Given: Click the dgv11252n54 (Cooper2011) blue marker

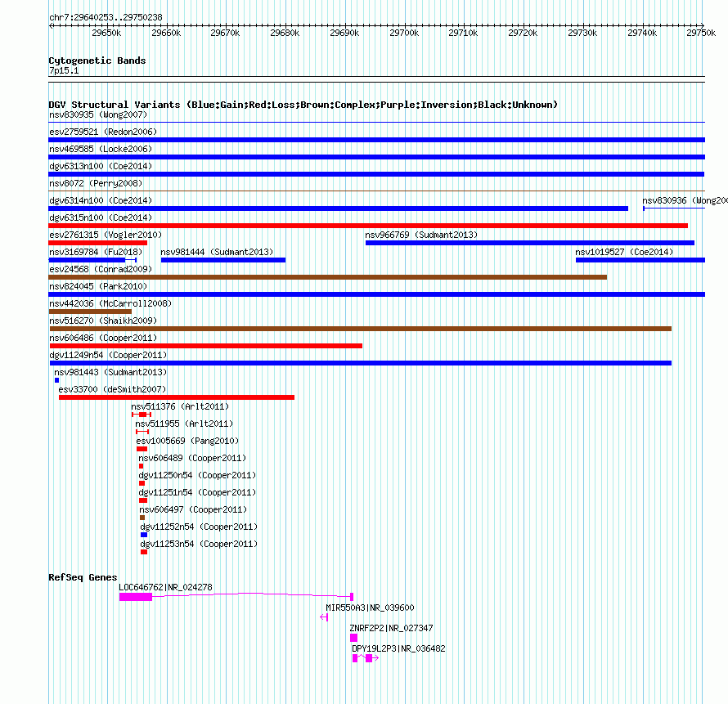Looking at the screenshot, I should (144, 535).
